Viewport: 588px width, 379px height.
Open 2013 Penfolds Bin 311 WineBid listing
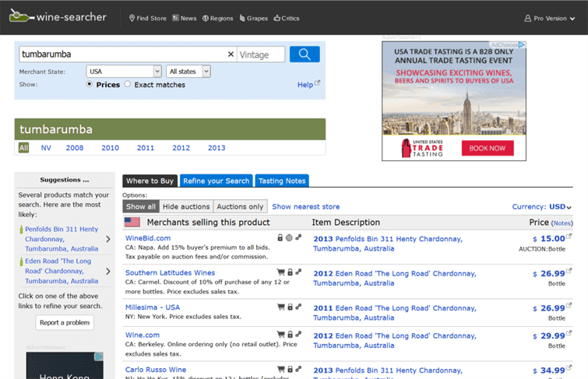(x=388, y=244)
